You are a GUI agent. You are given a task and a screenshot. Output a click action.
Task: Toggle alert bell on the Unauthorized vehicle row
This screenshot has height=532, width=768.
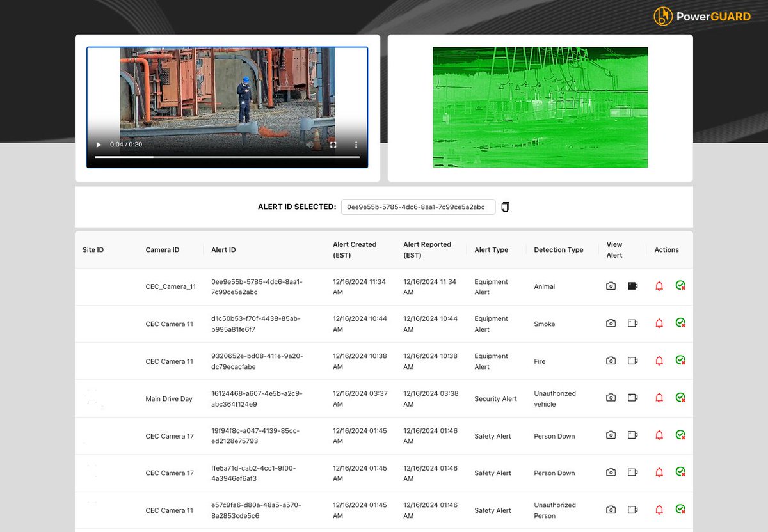(659, 398)
